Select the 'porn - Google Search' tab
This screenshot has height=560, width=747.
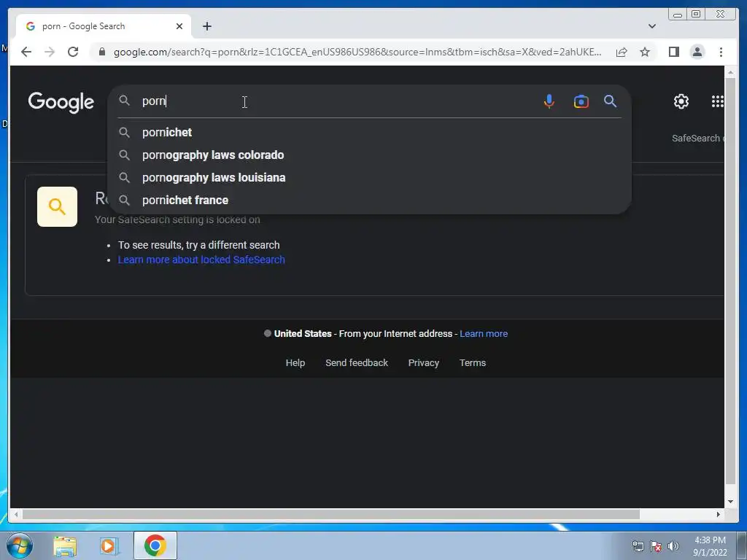pyautogui.click(x=104, y=26)
